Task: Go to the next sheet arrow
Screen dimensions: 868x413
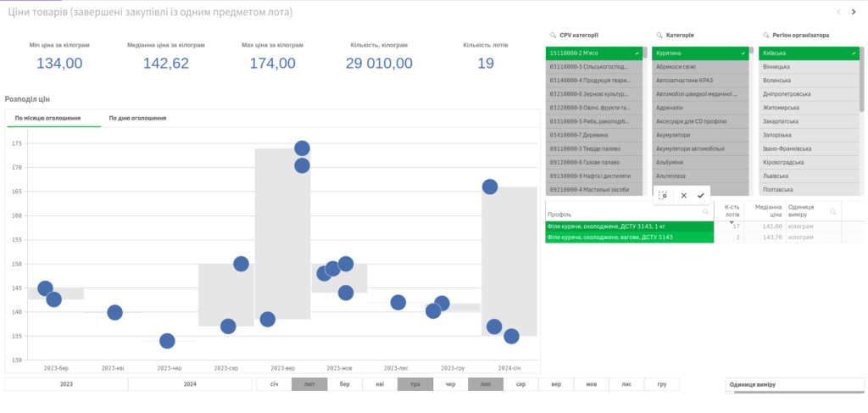Action: tap(855, 12)
